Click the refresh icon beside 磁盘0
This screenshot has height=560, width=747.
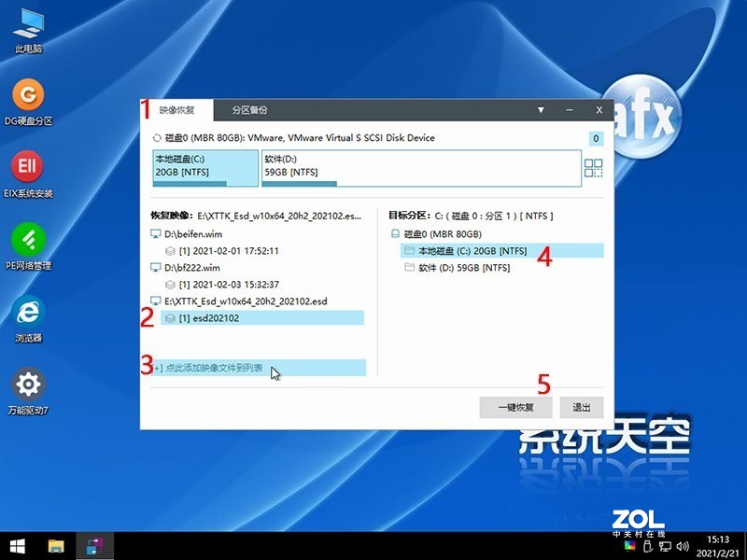pos(157,138)
